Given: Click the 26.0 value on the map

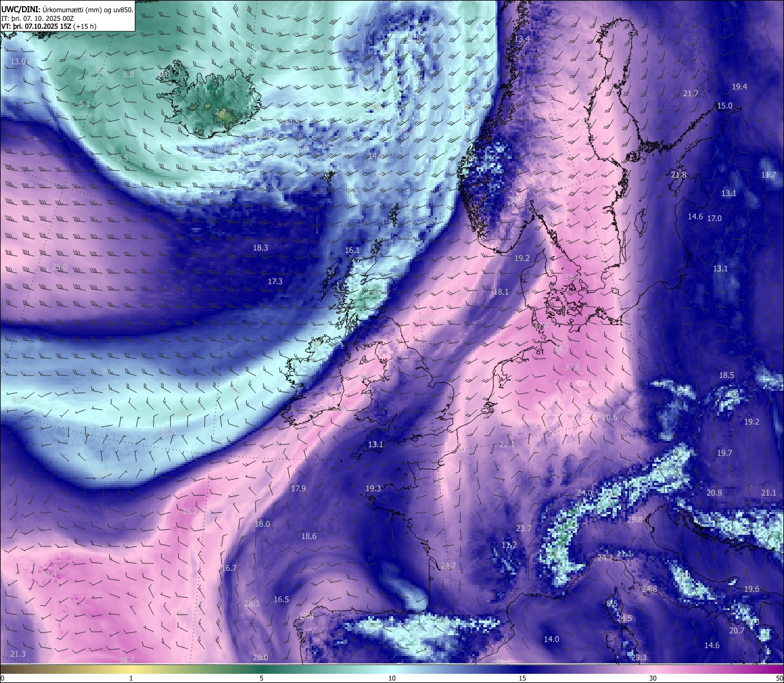Looking at the screenshot, I should [x=260, y=658].
